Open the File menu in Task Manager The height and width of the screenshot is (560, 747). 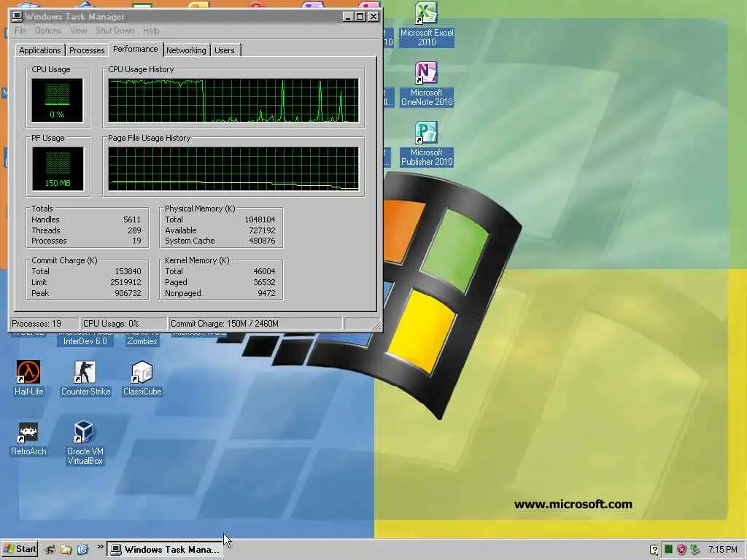(20, 31)
